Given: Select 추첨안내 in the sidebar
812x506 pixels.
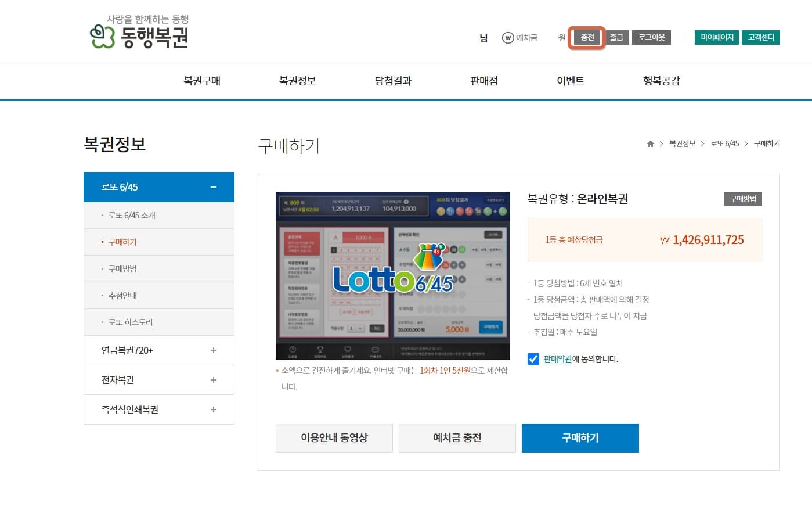Looking at the screenshot, I should [x=124, y=295].
